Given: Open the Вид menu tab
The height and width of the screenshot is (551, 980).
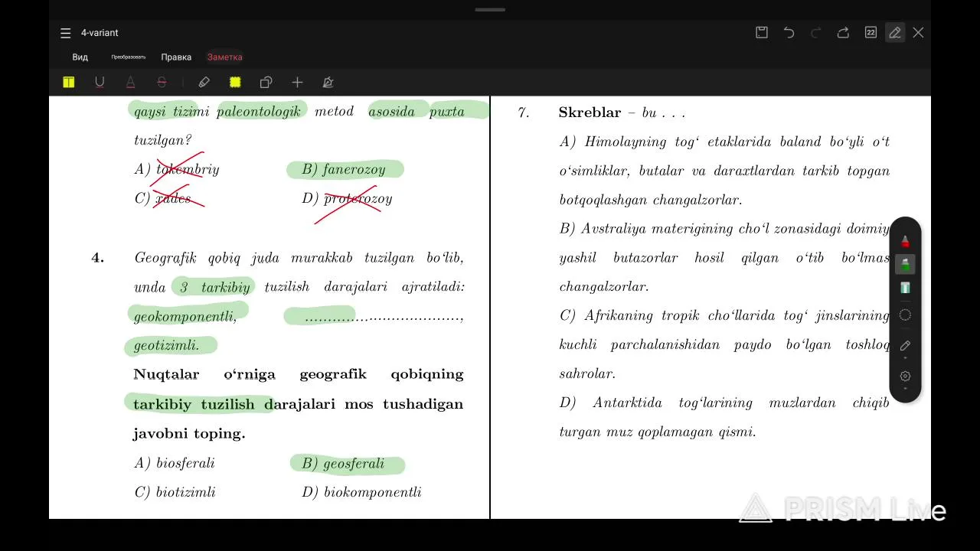Looking at the screenshot, I should 80,57.
